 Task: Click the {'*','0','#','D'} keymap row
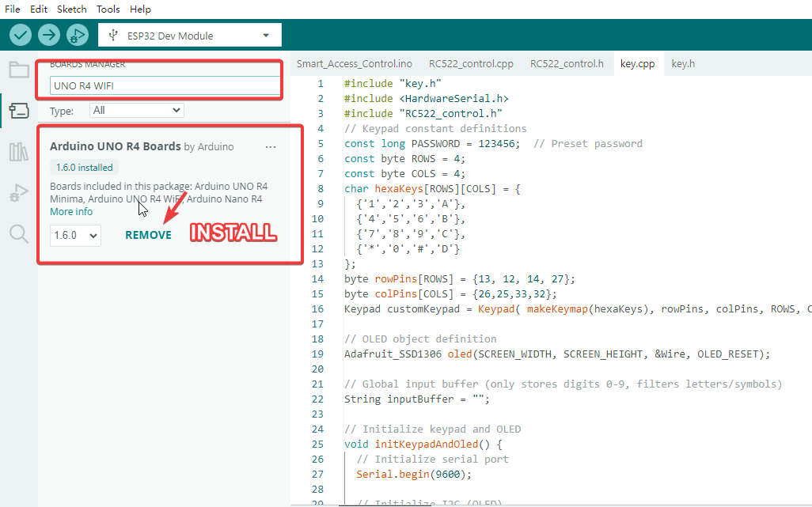tap(408, 249)
